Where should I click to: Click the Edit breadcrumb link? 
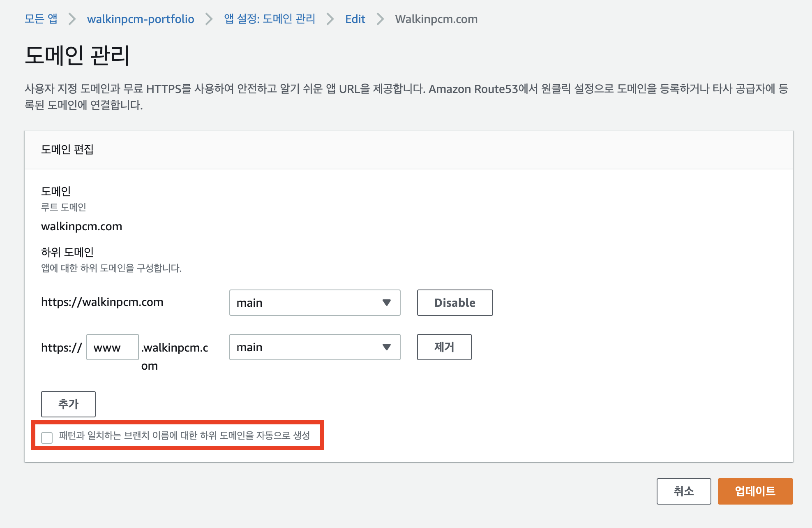click(x=355, y=19)
